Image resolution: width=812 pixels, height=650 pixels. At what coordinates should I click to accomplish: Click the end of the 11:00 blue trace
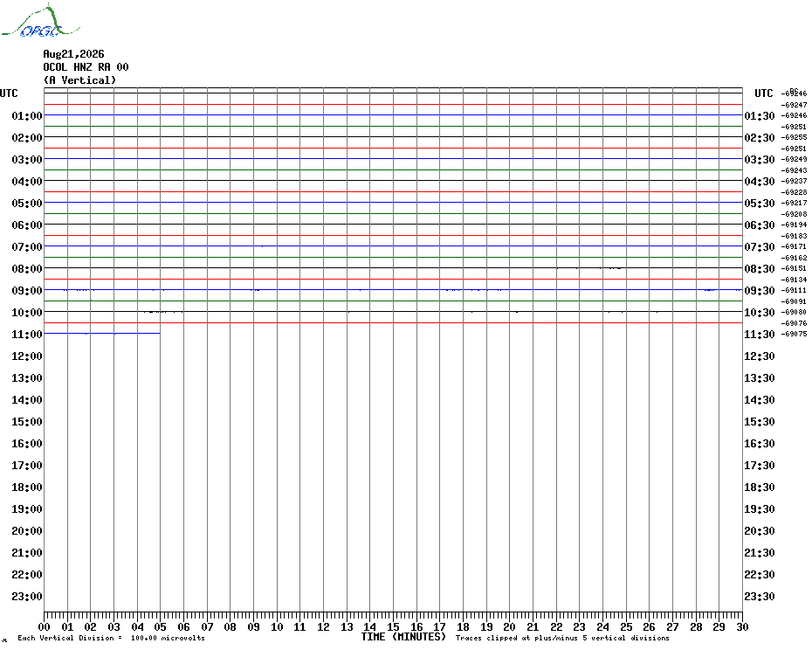[x=160, y=333]
